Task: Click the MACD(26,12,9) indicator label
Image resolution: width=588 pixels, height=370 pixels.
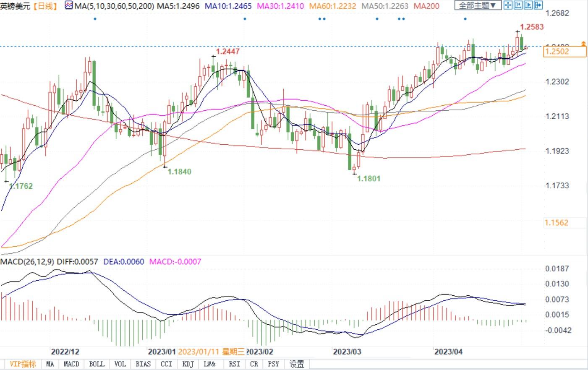Action: point(27,262)
